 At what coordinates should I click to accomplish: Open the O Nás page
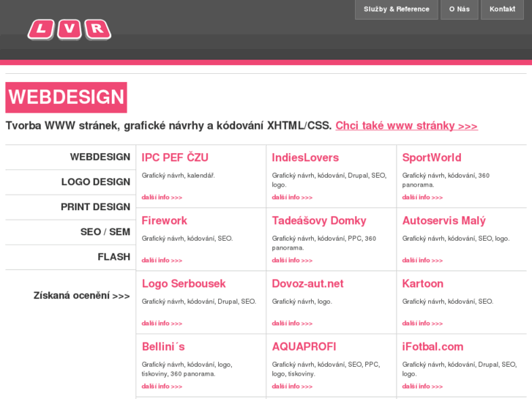pos(460,10)
